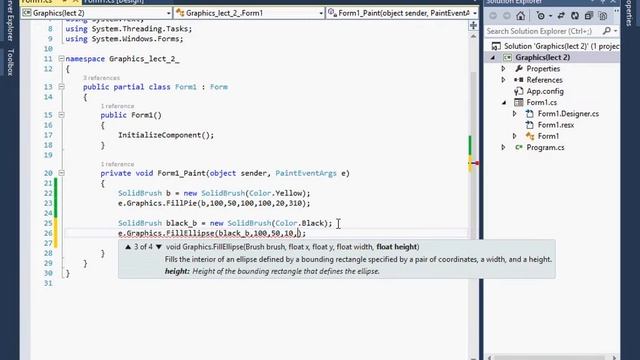Click the Program.cs C# file icon
This screenshot has height=360, width=640.
518,147
